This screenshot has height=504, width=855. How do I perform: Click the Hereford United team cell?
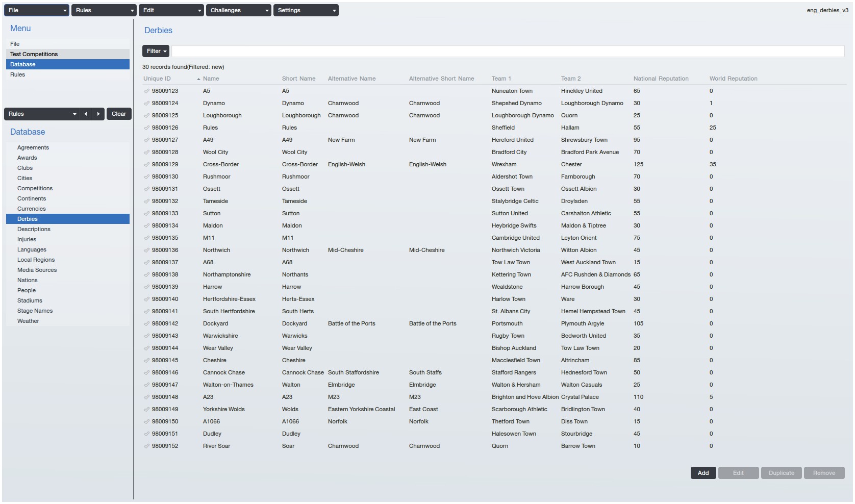(513, 140)
